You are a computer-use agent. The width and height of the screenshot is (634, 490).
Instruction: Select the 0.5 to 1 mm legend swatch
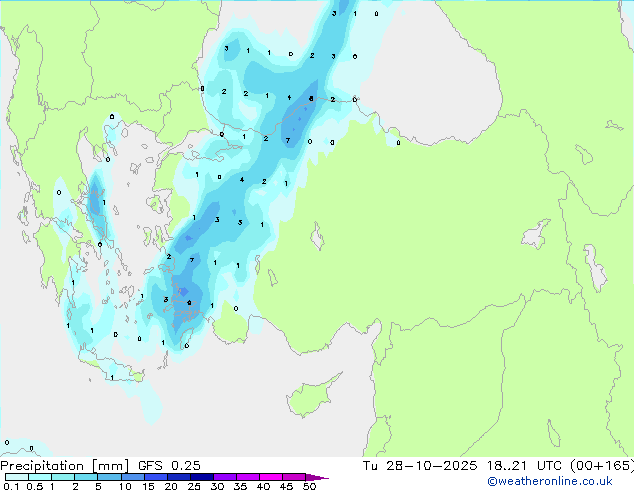tap(40, 477)
